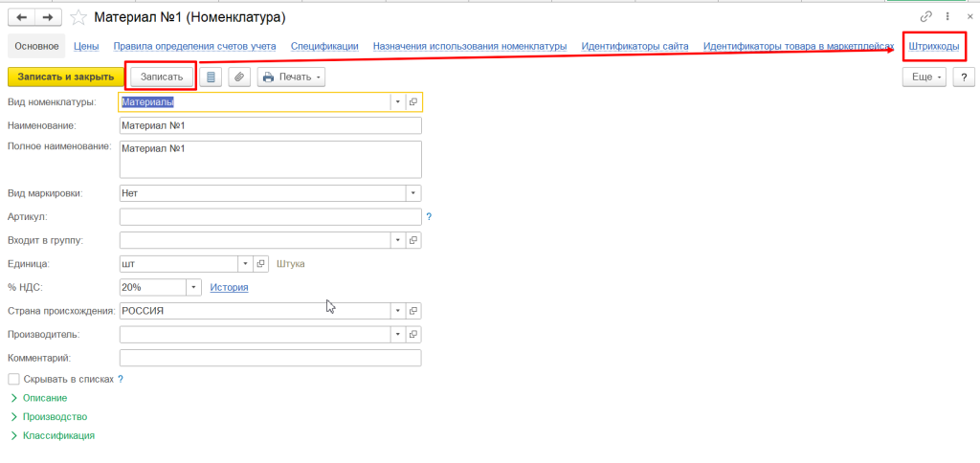Add to favorites with star icon

[78, 17]
